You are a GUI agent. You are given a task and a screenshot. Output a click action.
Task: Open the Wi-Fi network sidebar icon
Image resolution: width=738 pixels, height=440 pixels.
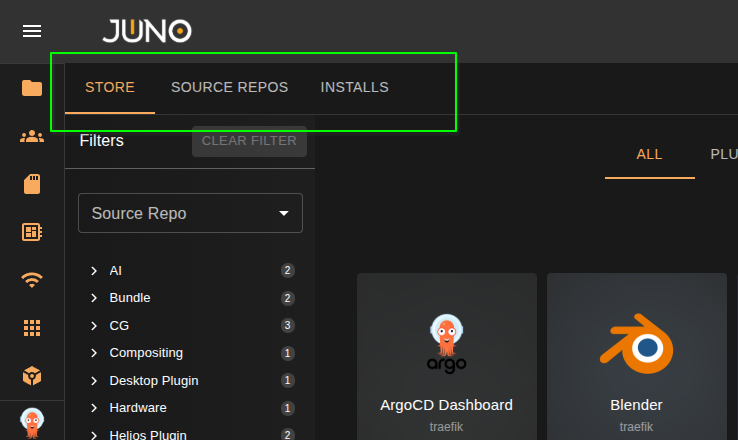32,280
